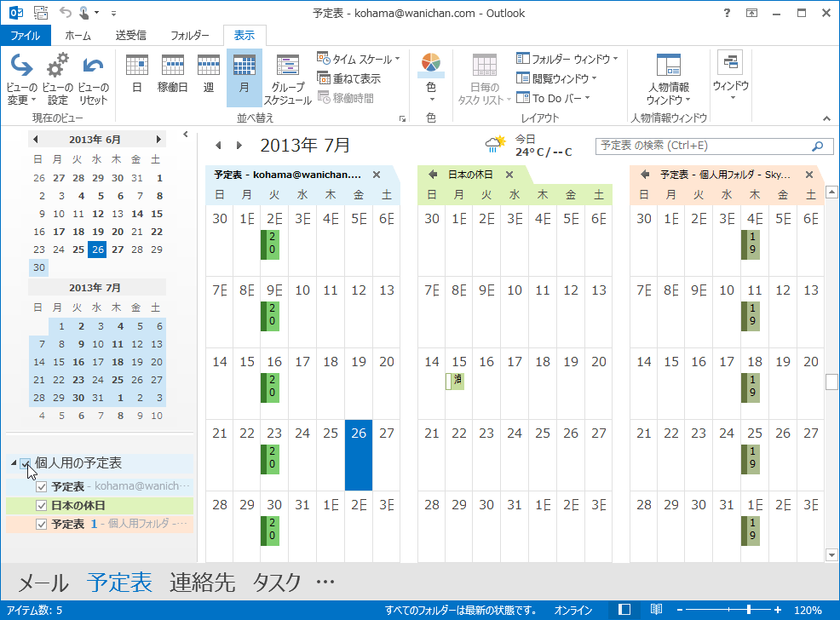Screen dimensions: 840x620
Task: Switch to the 送受信 (Send/Receive) tab
Action: (130, 35)
